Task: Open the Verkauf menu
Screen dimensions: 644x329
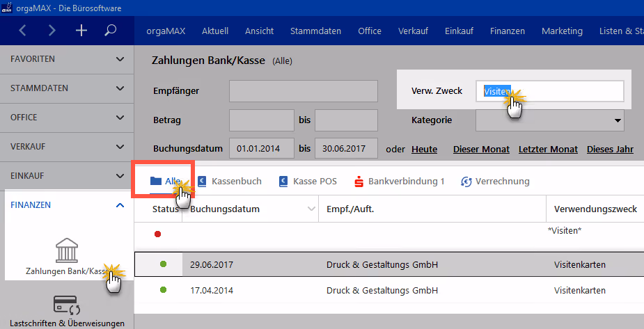Action: tap(413, 31)
